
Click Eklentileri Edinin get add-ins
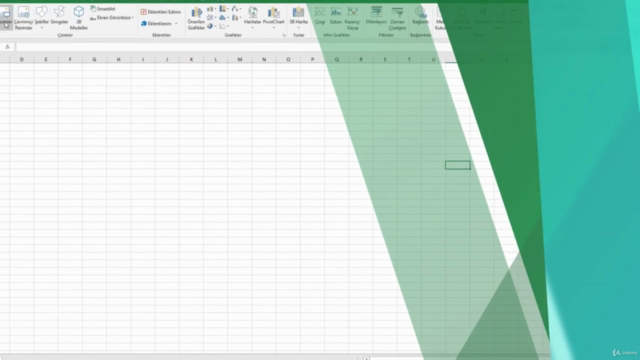click(160, 12)
